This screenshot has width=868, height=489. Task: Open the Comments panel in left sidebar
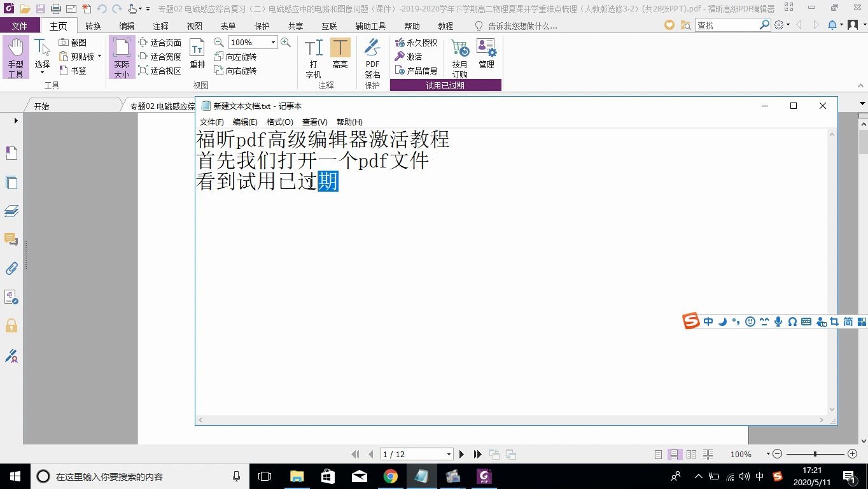tap(11, 239)
